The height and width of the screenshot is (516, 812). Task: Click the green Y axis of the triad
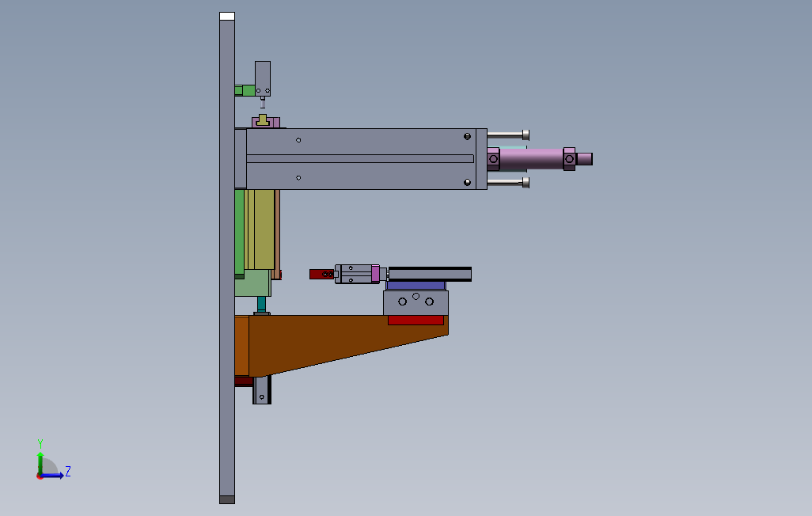[x=40, y=463]
